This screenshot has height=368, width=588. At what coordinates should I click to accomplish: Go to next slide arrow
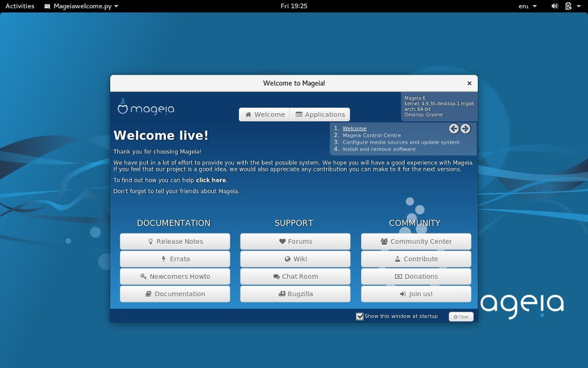(x=465, y=129)
